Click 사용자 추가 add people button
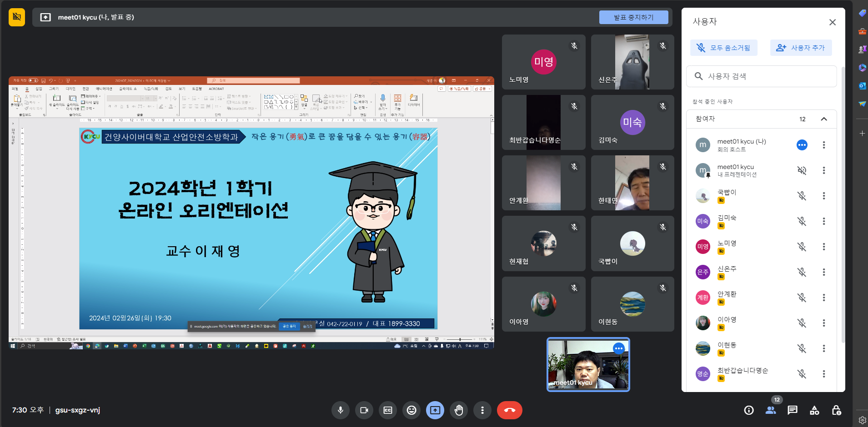This screenshot has height=427, width=868. (x=801, y=48)
